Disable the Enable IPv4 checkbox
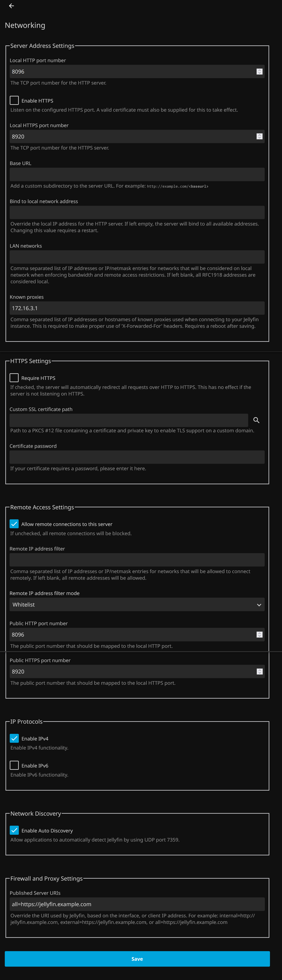This screenshot has width=282, height=980. coord(14,738)
